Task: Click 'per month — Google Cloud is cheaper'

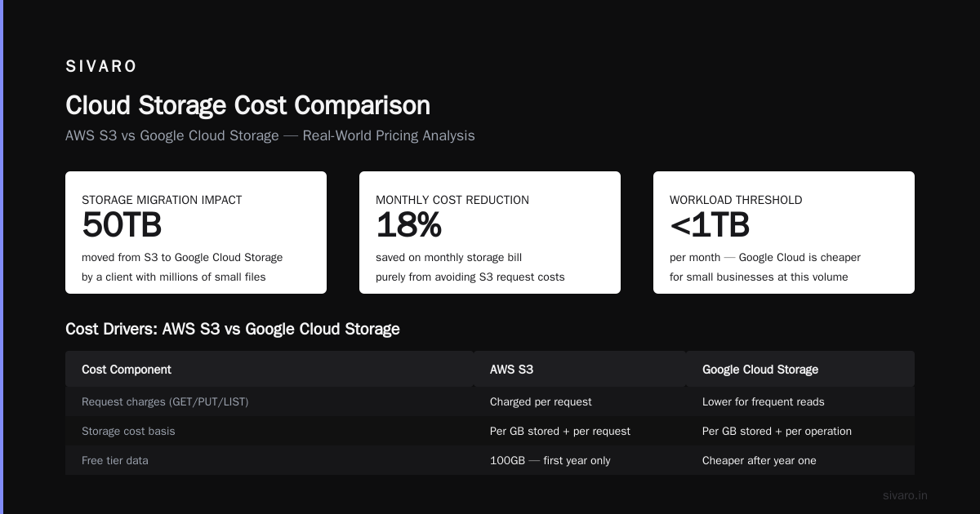Action: click(x=765, y=257)
